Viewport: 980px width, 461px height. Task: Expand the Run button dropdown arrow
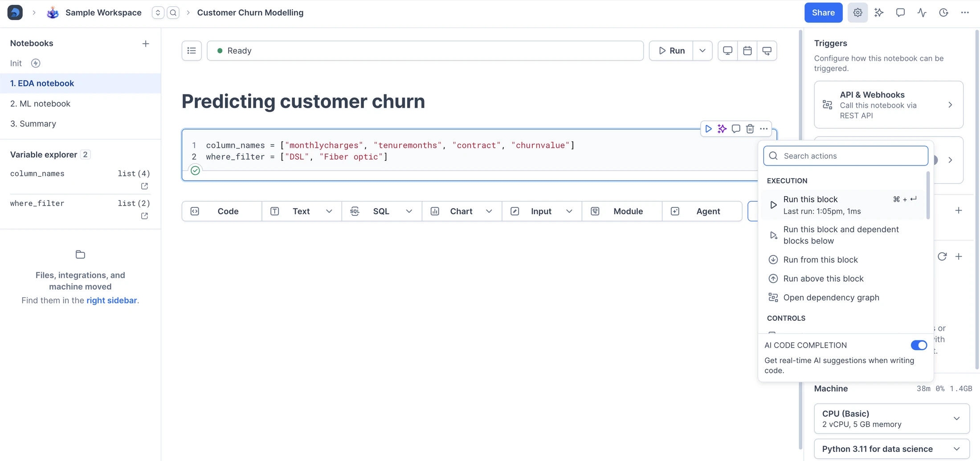click(x=702, y=51)
